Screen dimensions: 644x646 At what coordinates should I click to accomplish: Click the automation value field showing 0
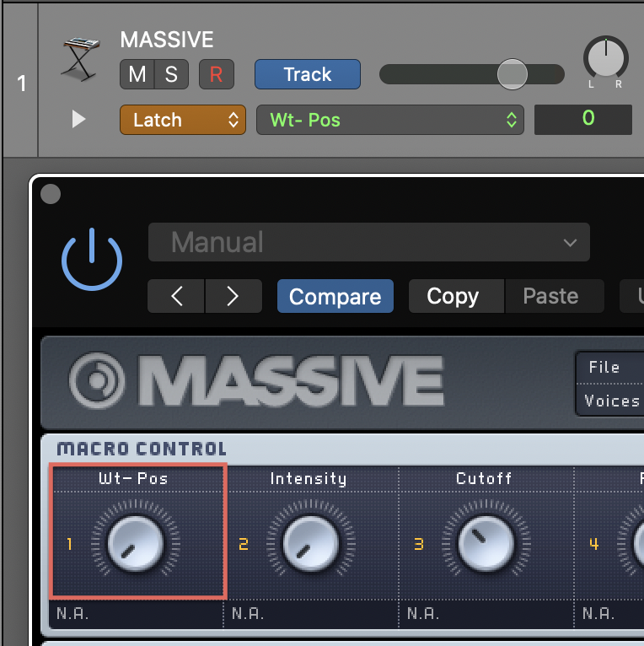coord(583,120)
